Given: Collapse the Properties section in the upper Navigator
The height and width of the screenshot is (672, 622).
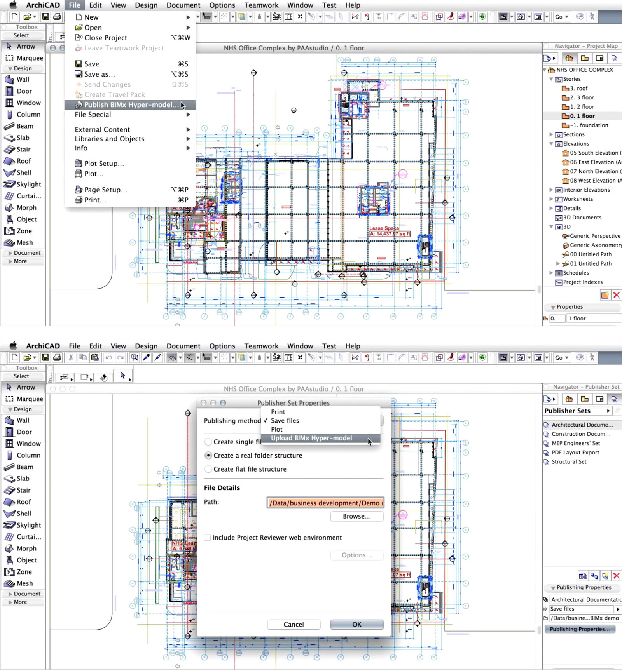Looking at the screenshot, I should [553, 307].
